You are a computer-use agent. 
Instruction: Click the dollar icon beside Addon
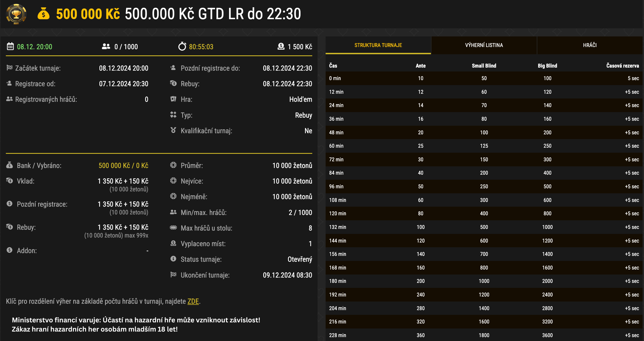click(x=9, y=250)
